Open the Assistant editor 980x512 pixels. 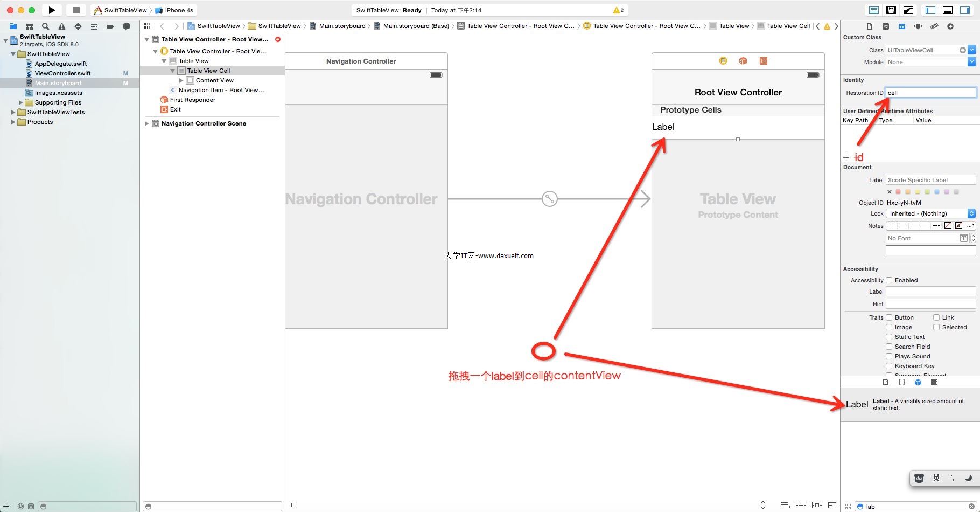coord(891,10)
